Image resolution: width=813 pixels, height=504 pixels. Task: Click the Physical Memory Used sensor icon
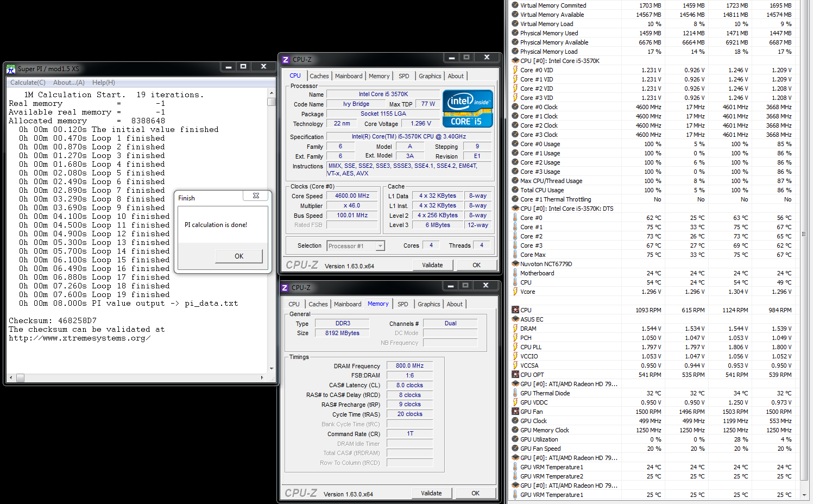click(515, 33)
